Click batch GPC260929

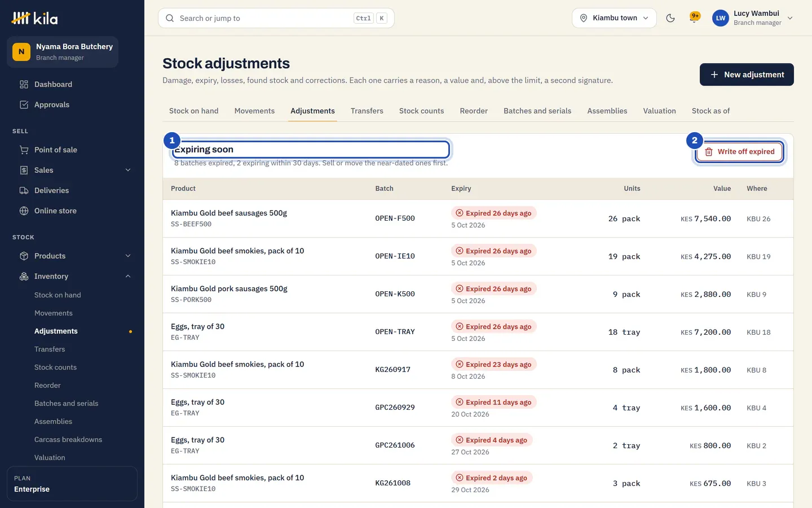(x=395, y=408)
